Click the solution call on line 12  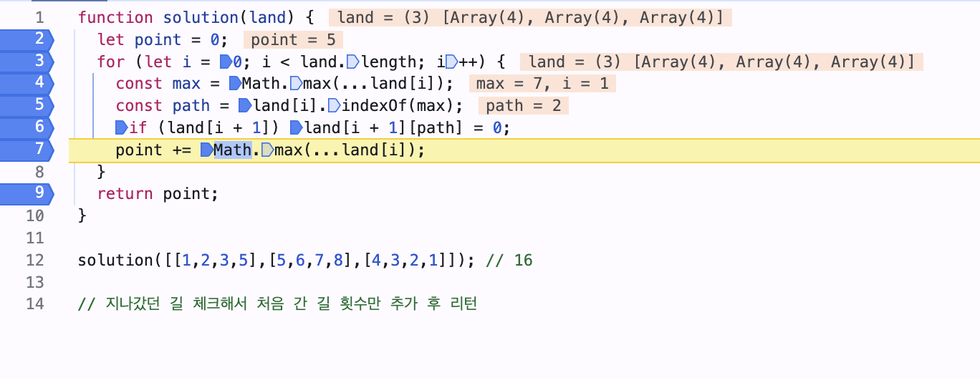pyautogui.click(x=277, y=260)
